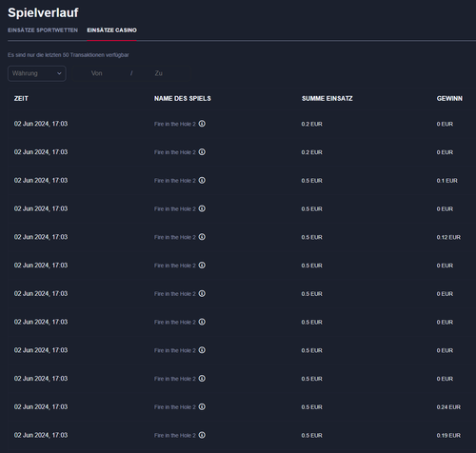Select the timestamp in the 0.24 EUR win row
Image resolution: width=476 pixels, height=453 pixels.
click(41, 407)
